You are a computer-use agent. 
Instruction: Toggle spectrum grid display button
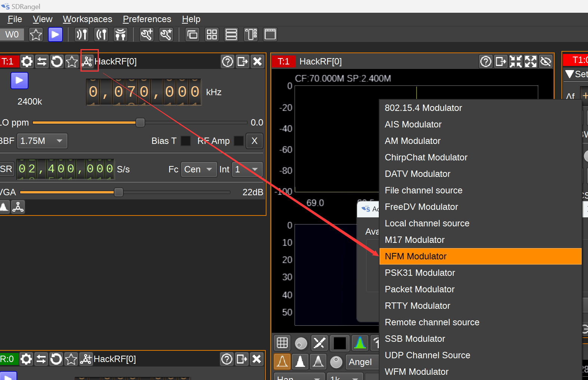click(282, 343)
